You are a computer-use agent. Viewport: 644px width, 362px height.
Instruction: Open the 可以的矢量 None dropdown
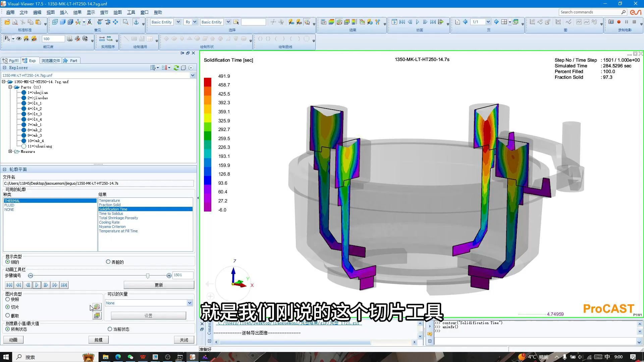pyautogui.click(x=190, y=303)
